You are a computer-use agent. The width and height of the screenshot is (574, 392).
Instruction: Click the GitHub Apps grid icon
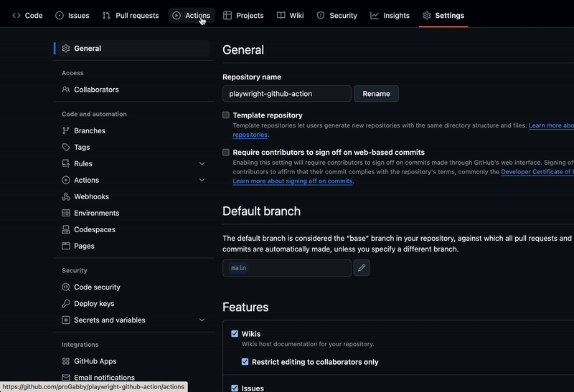66,361
